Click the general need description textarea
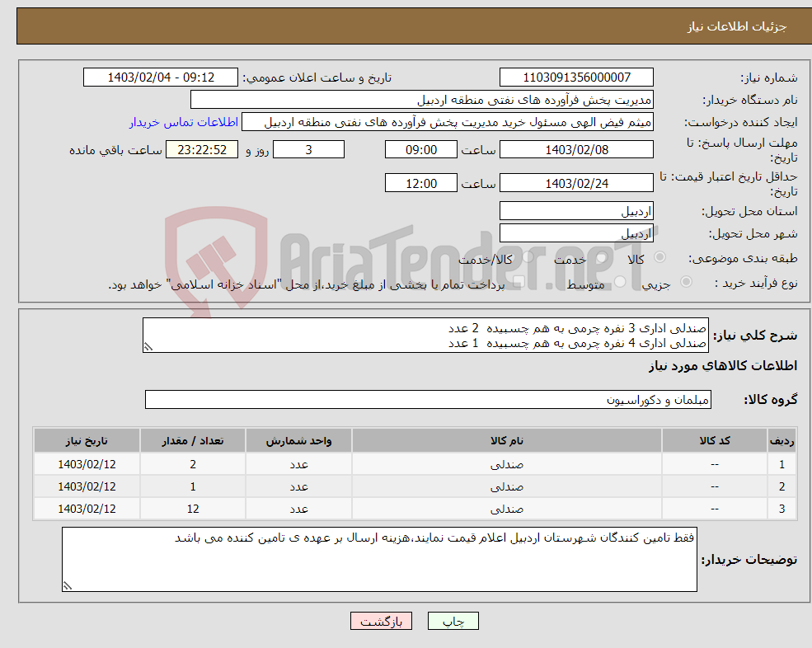Screen dimensions: 812x648 (425, 336)
